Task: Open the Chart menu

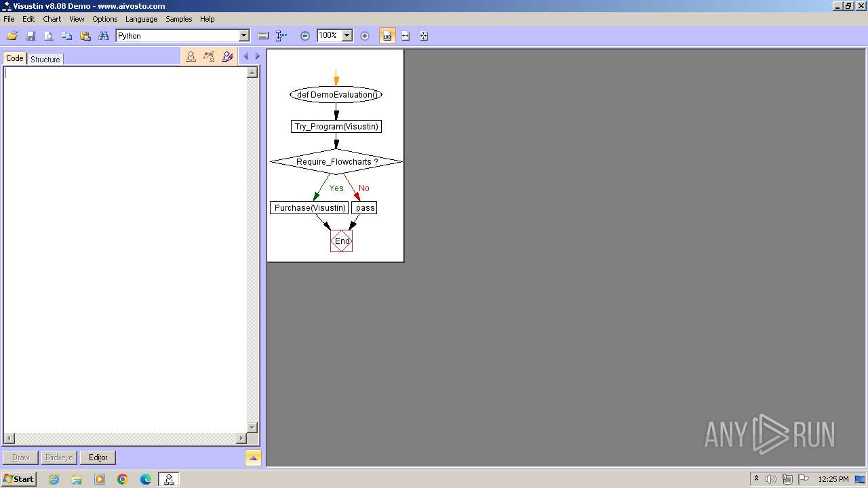Action: pos(52,19)
